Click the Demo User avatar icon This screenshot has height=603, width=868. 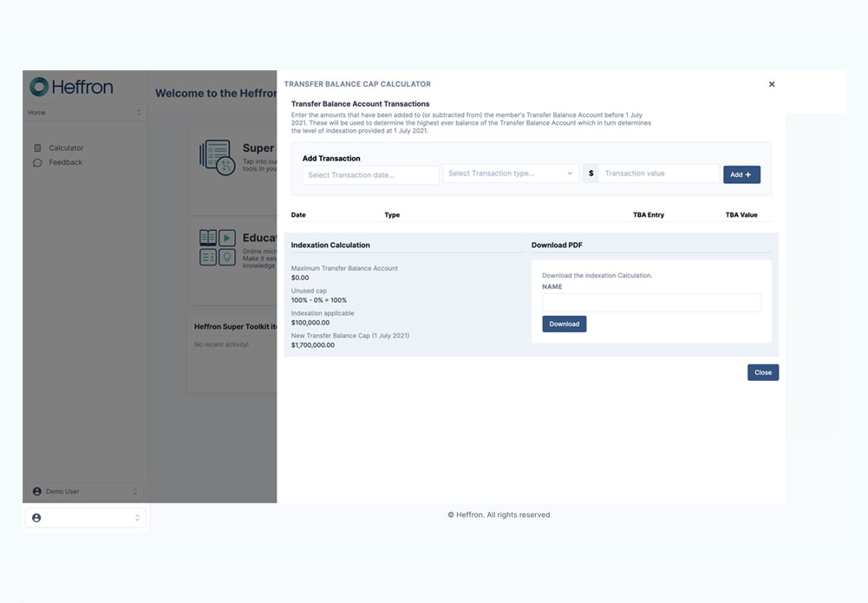tap(37, 491)
